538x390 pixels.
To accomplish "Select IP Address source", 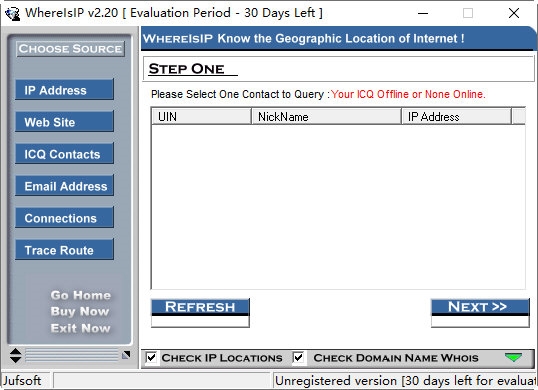I will [x=64, y=90].
